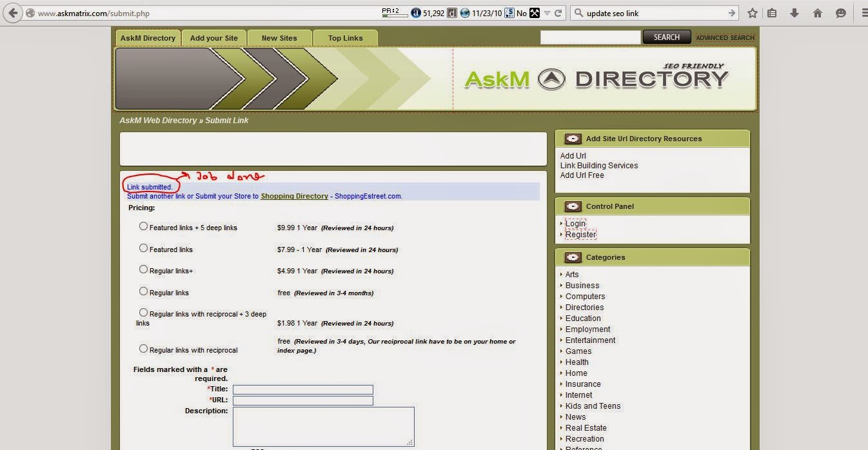Open the Arts category

(x=572, y=275)
